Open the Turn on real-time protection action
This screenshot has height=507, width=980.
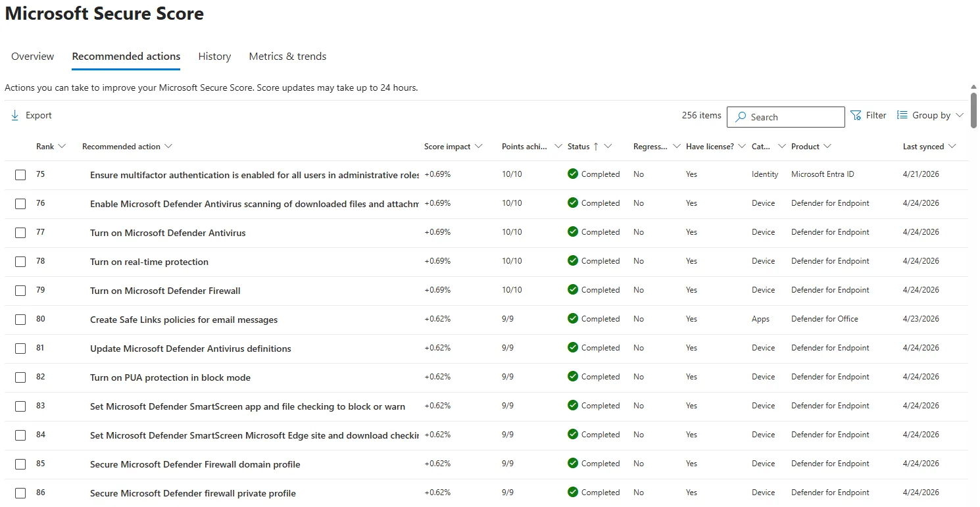(x=149, y=262)
